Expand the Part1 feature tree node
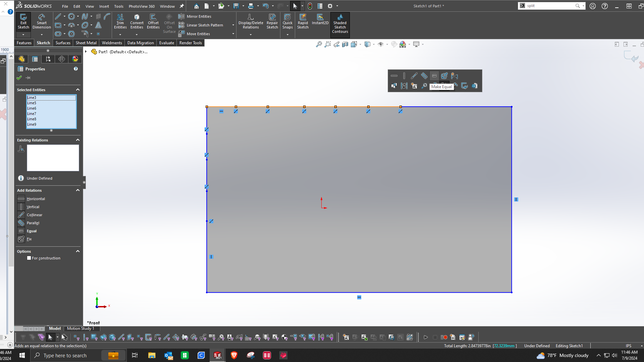Viewport: 644px width, 362px height. (x=86, y=52)
